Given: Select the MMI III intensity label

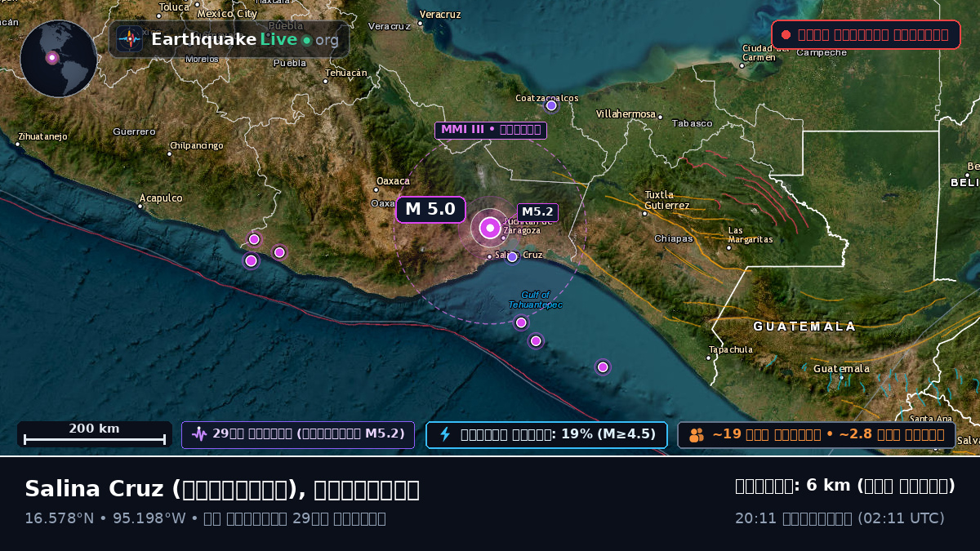Looking at the screenshot, I should (491, 130).
